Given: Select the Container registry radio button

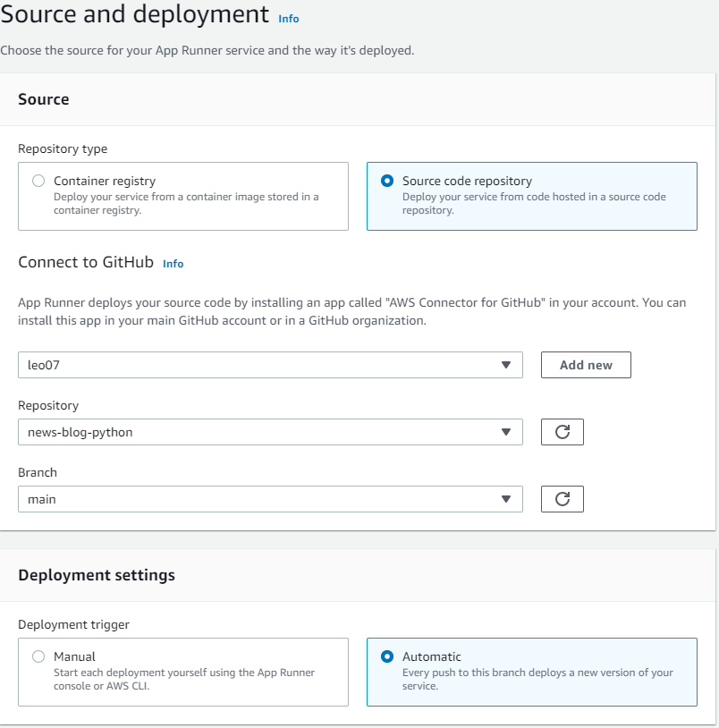Looking at the screenshot, I should pyautogui.click(x=38, y=181).
